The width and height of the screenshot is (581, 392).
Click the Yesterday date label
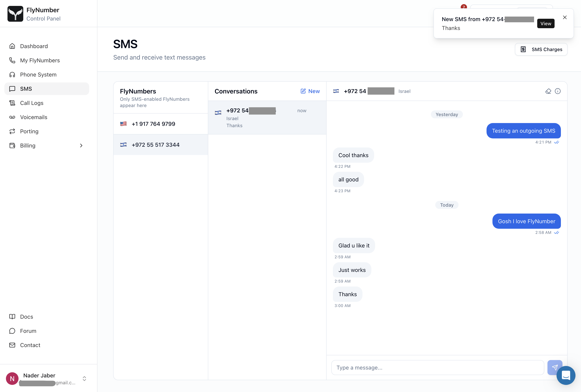coord(447,115)
